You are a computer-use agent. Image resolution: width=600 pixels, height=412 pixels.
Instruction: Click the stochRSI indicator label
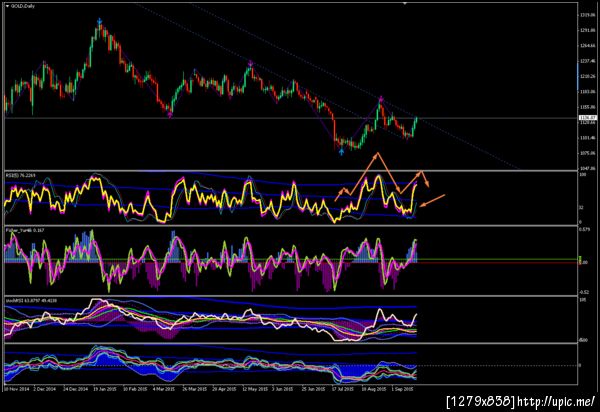tap(31, 301)
